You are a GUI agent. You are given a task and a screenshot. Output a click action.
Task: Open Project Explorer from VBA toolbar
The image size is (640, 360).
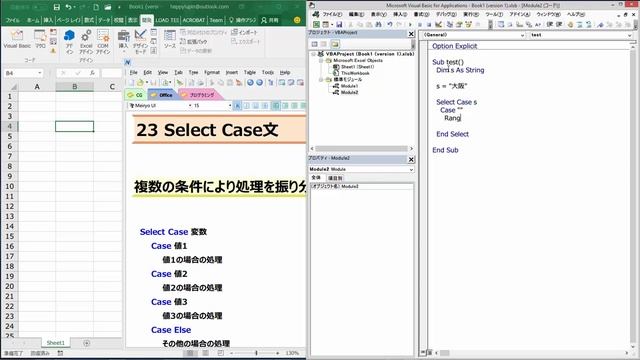[449, 24]
